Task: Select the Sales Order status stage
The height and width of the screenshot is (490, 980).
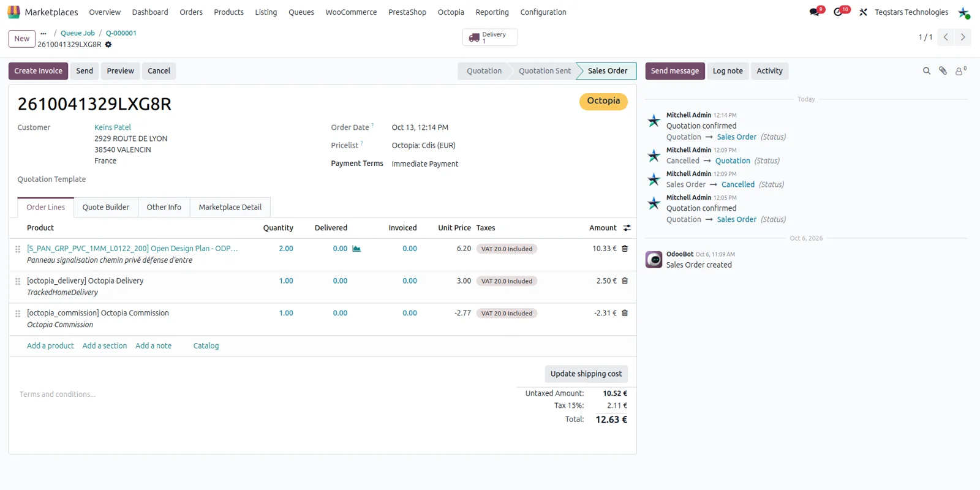Action: (x=608, y=71)
